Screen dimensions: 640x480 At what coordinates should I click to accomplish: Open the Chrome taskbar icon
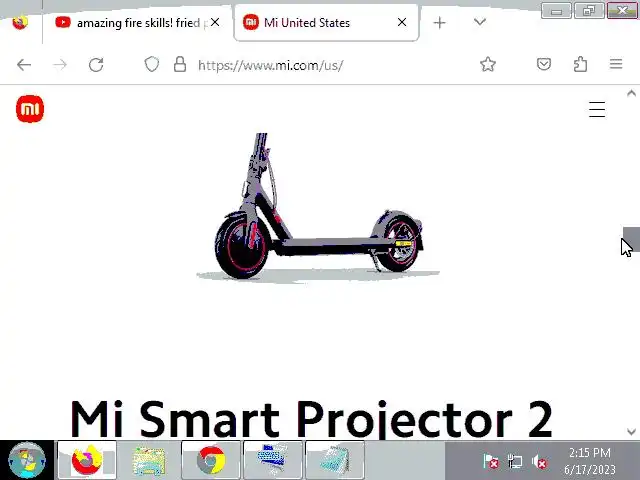click(x=211, y=460)
